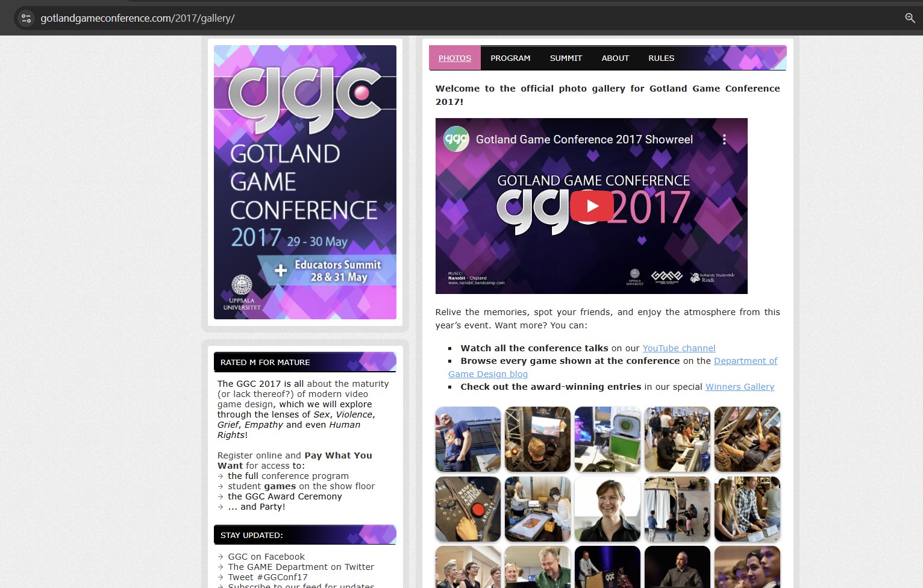Viewport: 923px width, 588px height.
Task: Go to the ABOUT tab
Action: 615,58
